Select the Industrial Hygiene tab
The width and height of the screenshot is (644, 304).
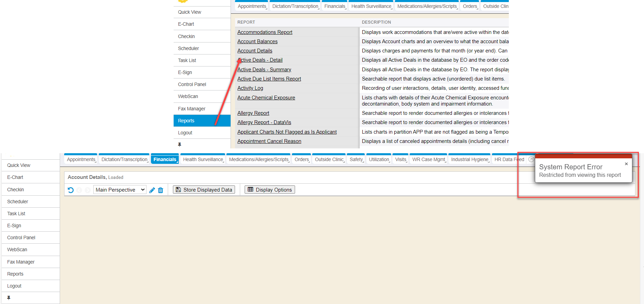pos(469,159)
